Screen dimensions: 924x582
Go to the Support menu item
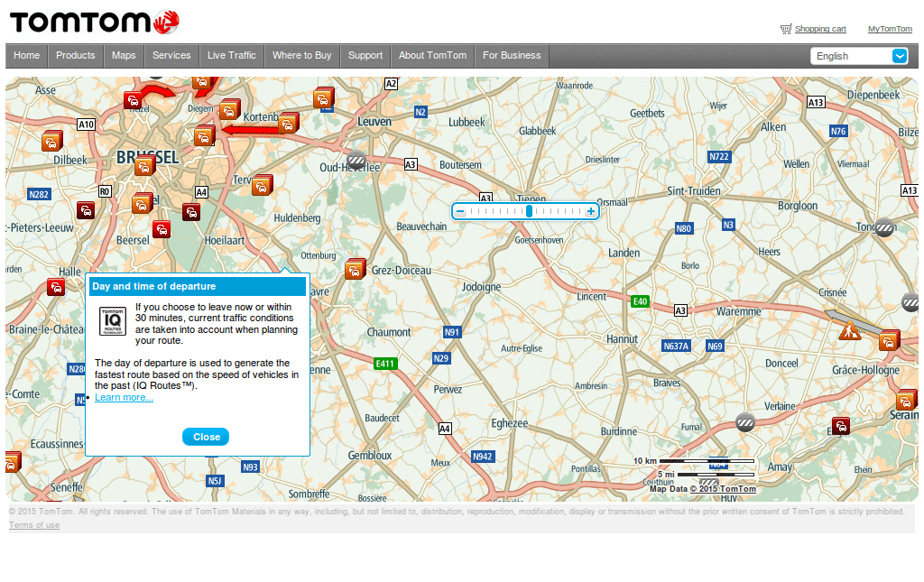[x=365, y=55]
